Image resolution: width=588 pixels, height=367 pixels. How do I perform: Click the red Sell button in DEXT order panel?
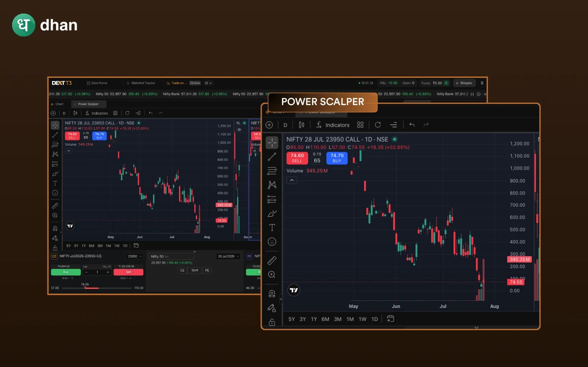(x=128, y=272)
